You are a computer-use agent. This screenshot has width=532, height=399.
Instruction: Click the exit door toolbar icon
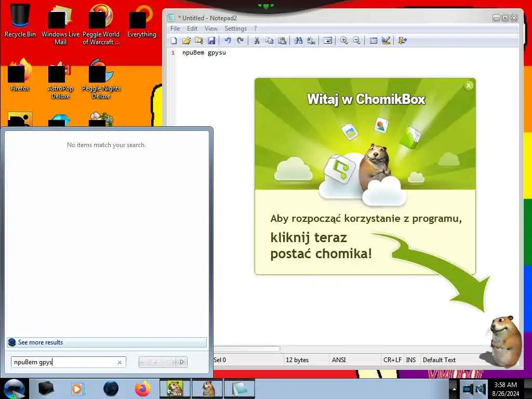pyautogui.click(x=403, y=41)
